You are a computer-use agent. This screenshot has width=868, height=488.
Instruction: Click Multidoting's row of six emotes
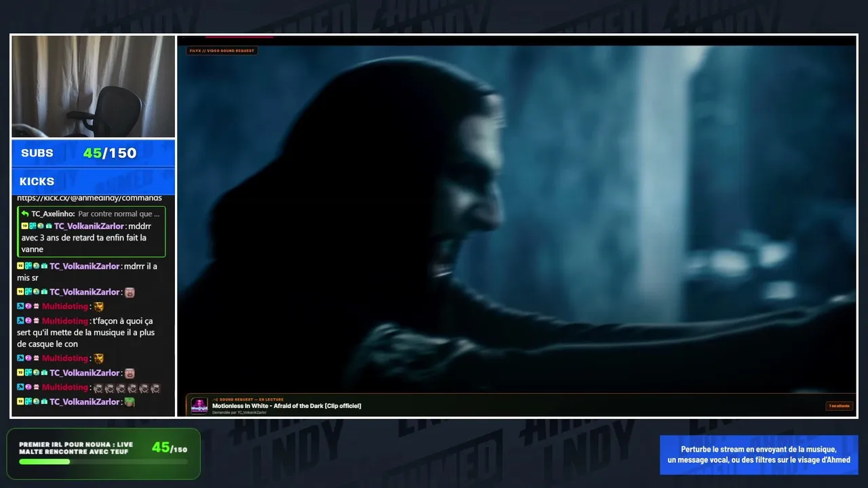127,388
